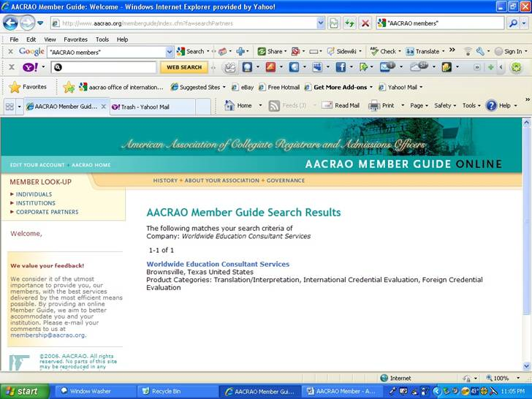Open the INSTITUTIONS member look-up link

[x=36, y=203]
